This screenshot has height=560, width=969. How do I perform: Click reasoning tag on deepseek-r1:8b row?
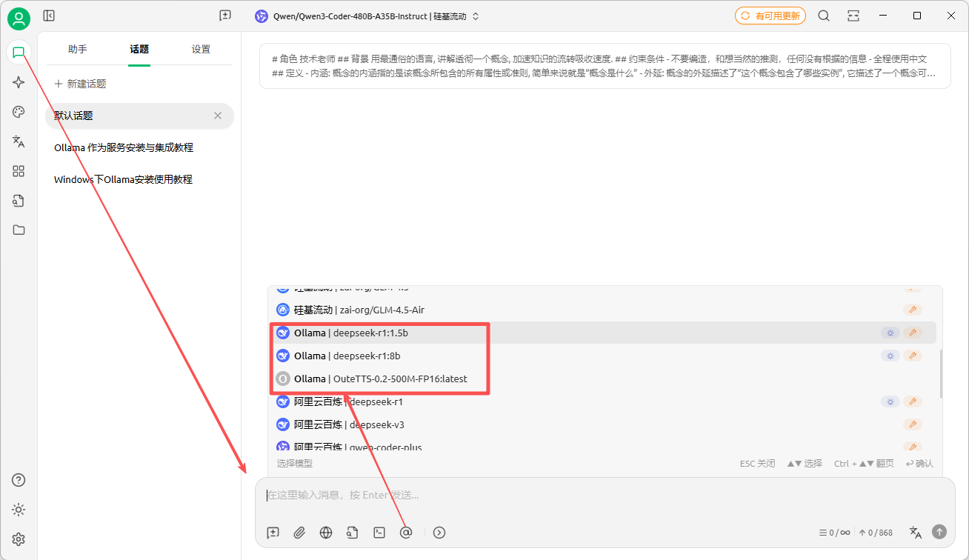890,356
